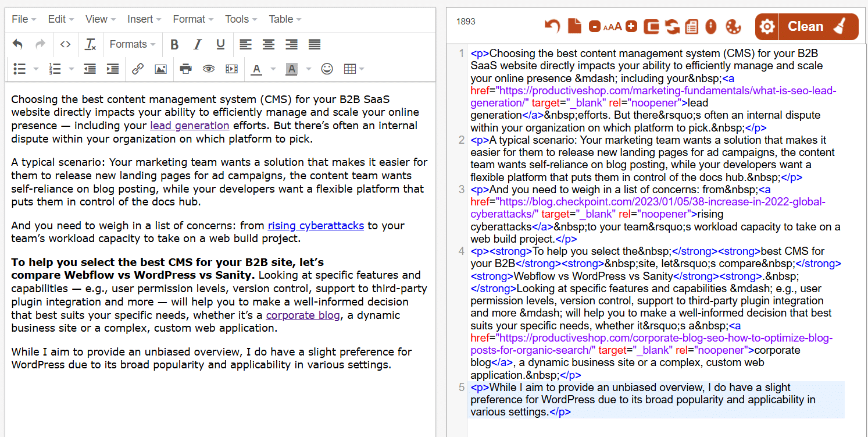Open color palette theme icon
This screenshot has width=868, height=437.
[733, 26]
